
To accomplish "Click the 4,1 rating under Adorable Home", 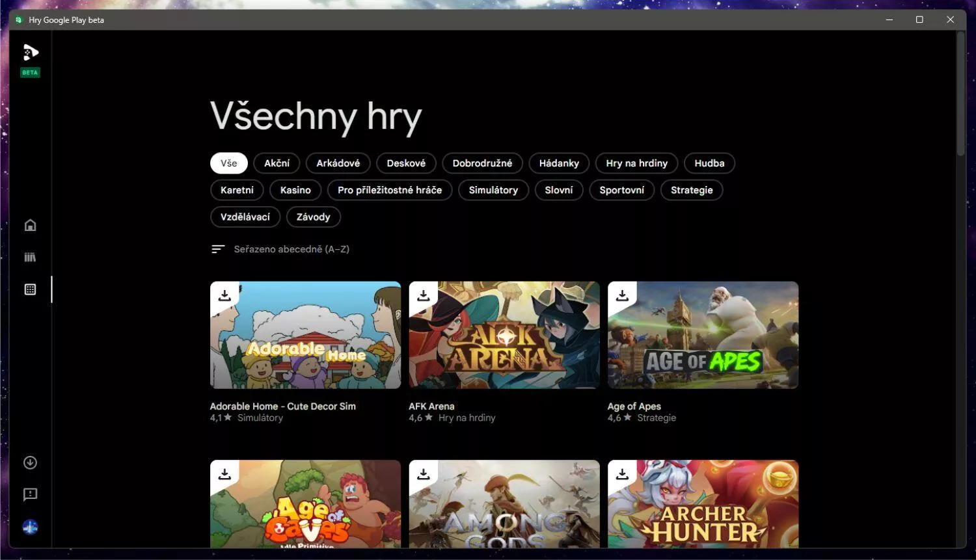I will pyautogui.click(x=221, y=418).
